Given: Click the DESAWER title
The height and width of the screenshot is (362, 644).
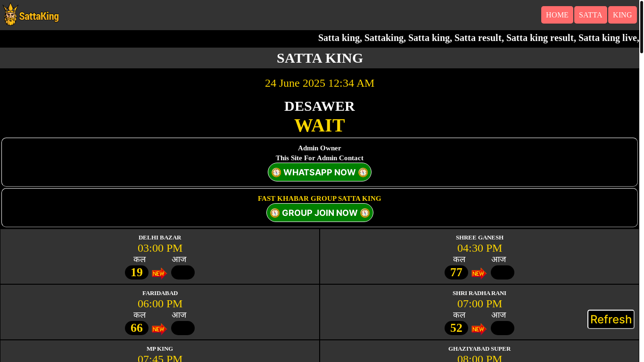Looking at the screenshot, I should 320,106.
